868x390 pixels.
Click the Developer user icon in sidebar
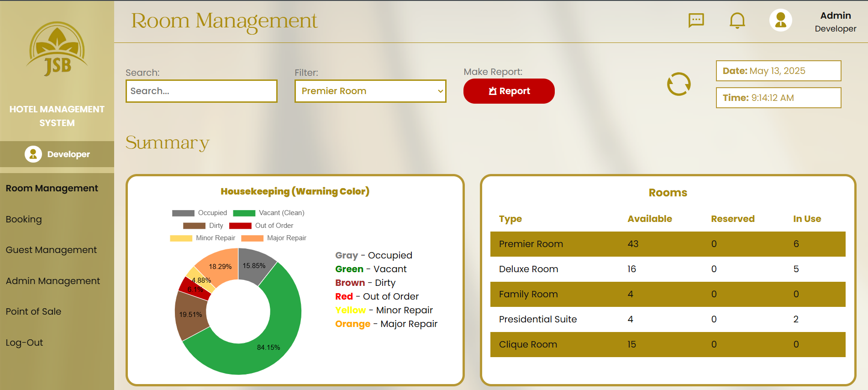click(33, 154)
